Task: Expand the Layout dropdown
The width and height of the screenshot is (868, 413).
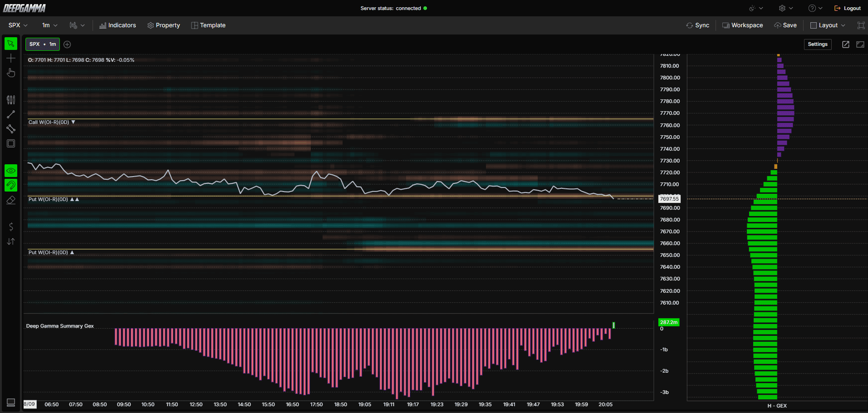Action: click(828, 25)
